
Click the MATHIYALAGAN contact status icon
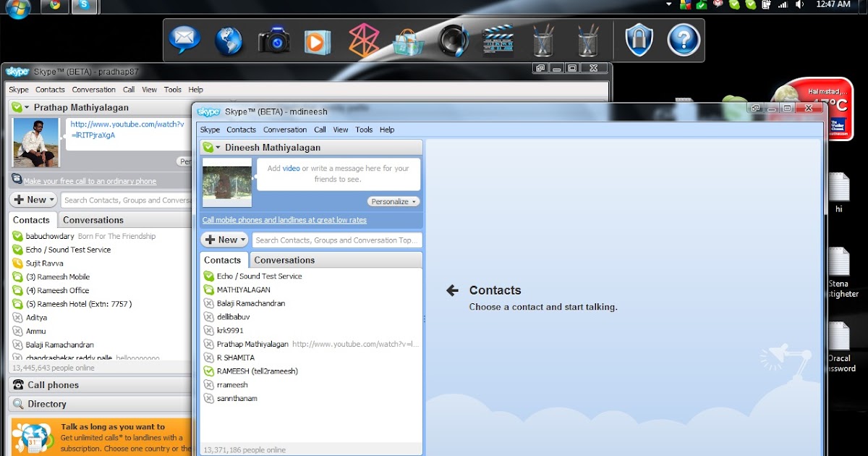(x=209, y=290)
